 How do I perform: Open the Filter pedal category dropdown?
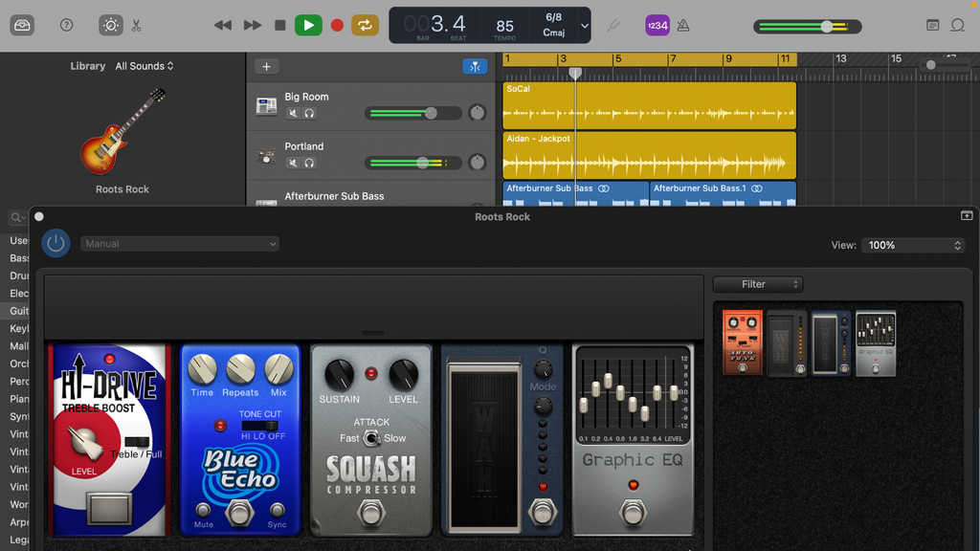(x=757, y=284)
